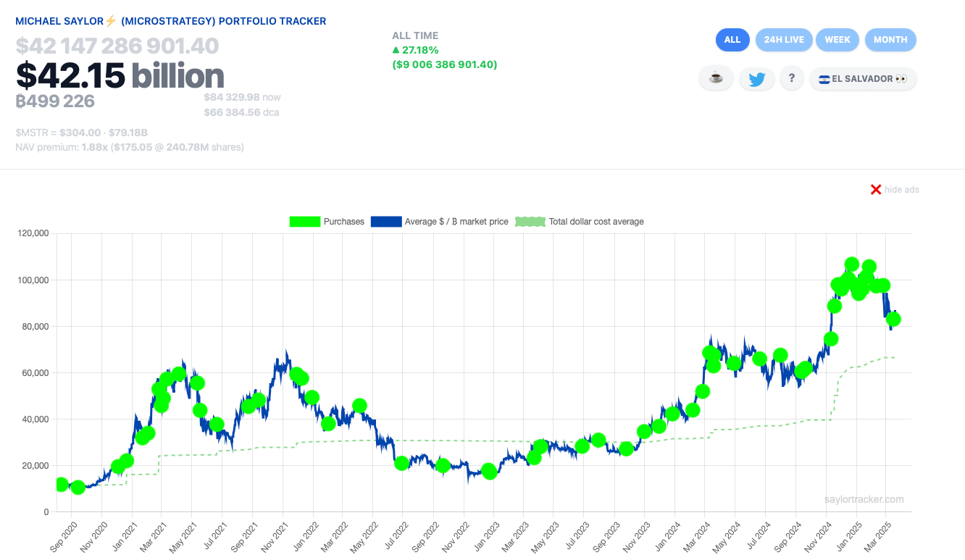
Task: Click the question mark help button
Action: 792,78
